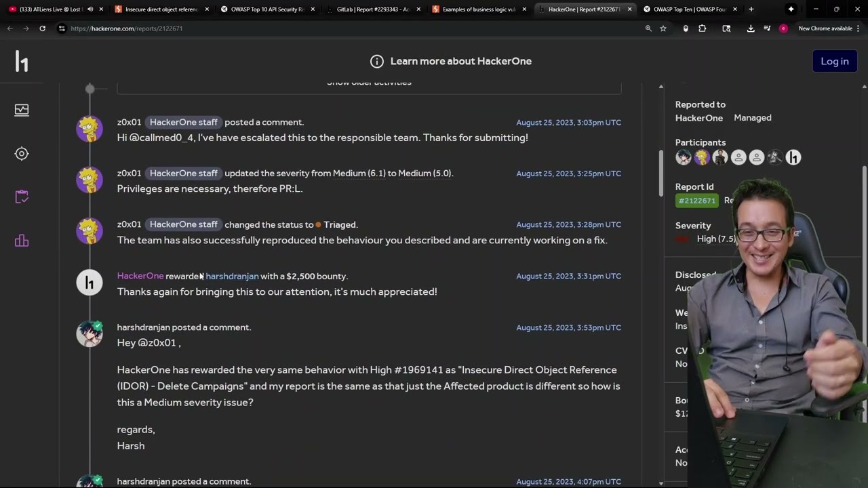
Task: Open the bar chart icon in left sidebar
Action: (x=22, y=241)
